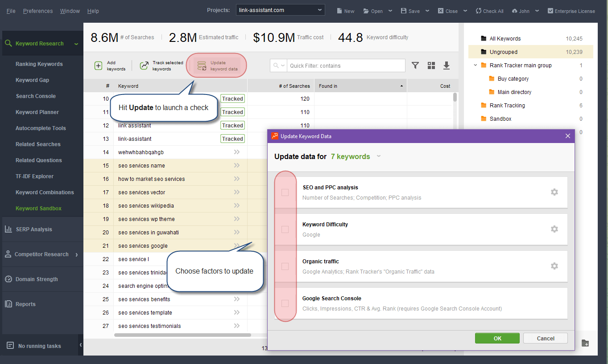Open the Projects dropdown link-assistant.com

(280, 10)
